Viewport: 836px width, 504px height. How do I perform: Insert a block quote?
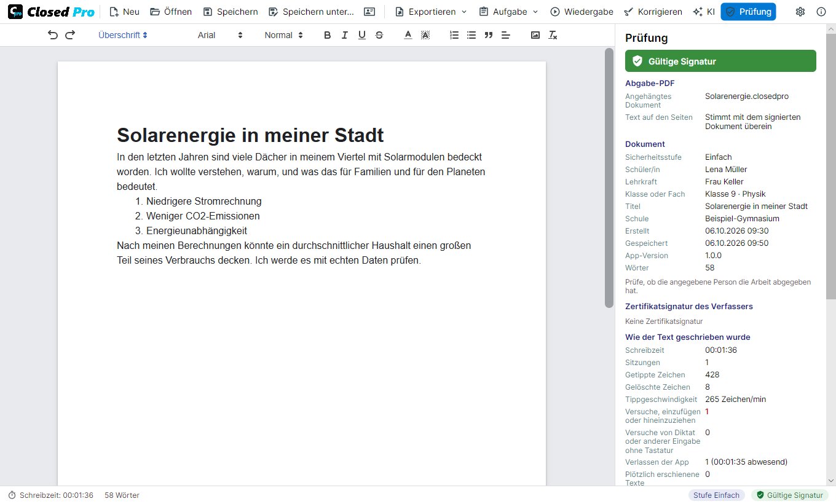[489, 35]
